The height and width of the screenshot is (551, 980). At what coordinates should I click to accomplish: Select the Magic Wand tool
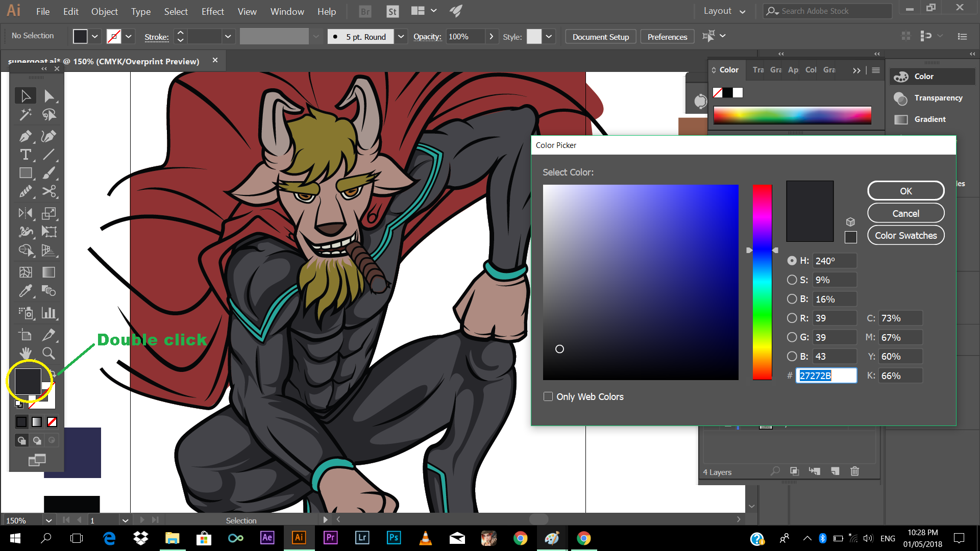tap(25, 115)
